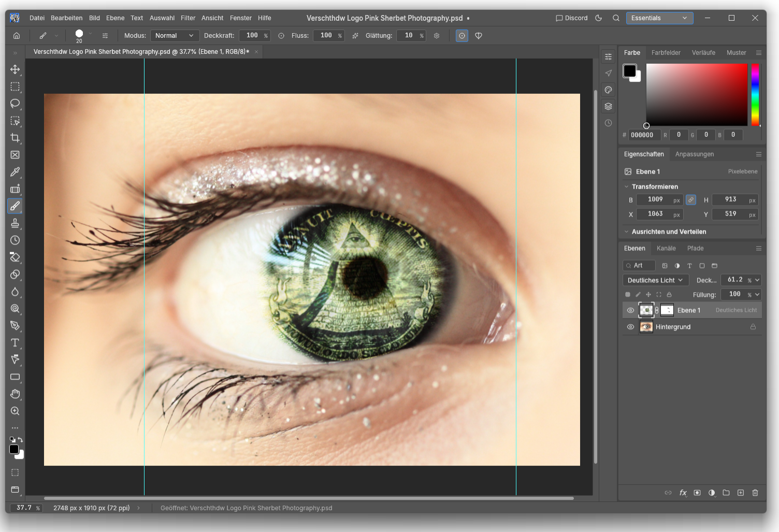The width and height of the screenshot is (779, 532).
Task: Toggle pressure for size button
Action: [462, 36]
